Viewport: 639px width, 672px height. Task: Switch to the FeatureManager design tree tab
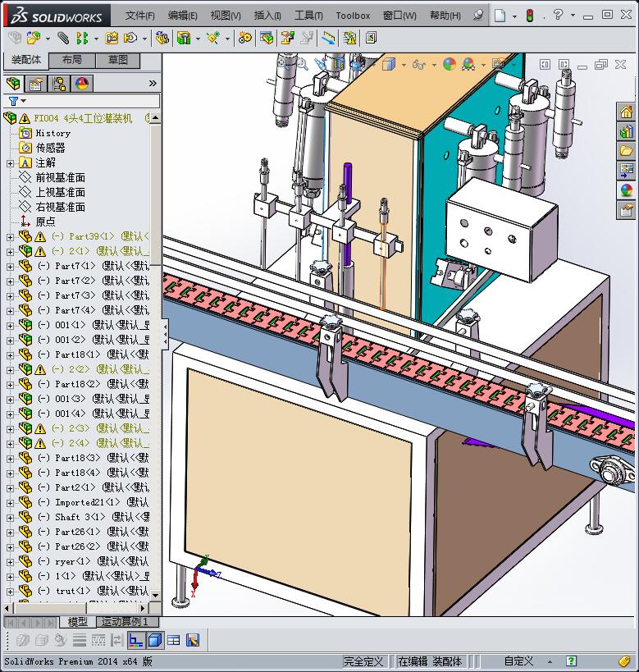pos(13,83)
